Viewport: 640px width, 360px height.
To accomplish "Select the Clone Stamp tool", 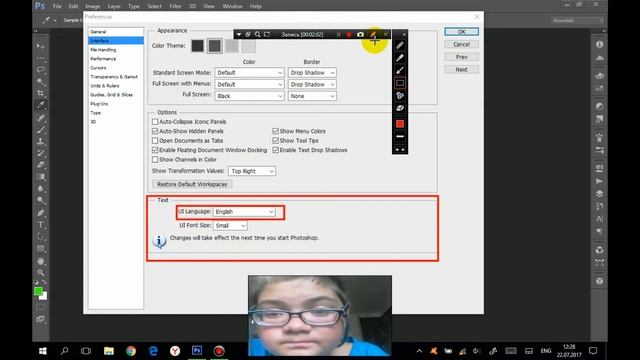I will [40, 142].
